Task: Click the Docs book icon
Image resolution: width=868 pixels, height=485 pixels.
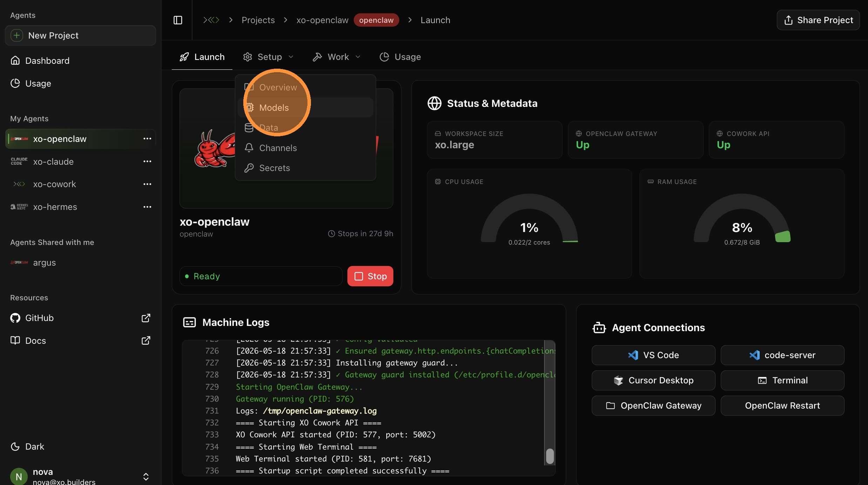Action: coord(15,340)
